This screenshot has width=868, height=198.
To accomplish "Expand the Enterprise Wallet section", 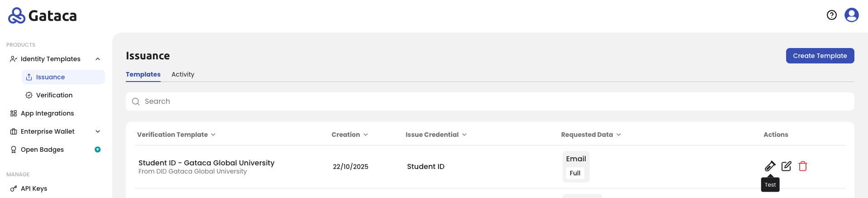I will pyautogui.click(x=98, y=131).
